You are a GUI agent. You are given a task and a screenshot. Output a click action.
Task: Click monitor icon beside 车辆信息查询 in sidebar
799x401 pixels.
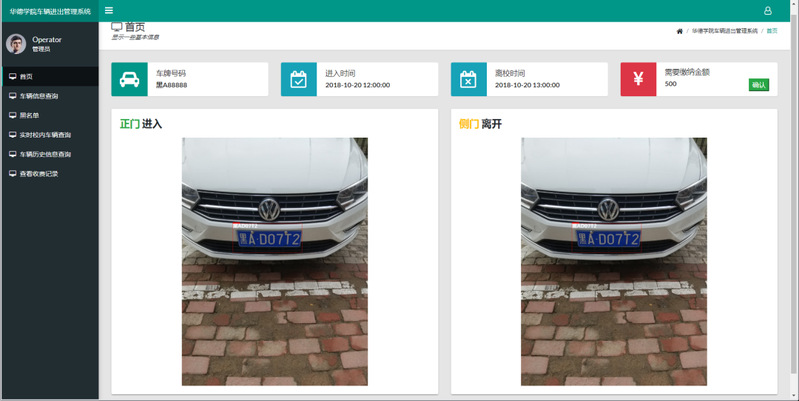coord(13,96)
